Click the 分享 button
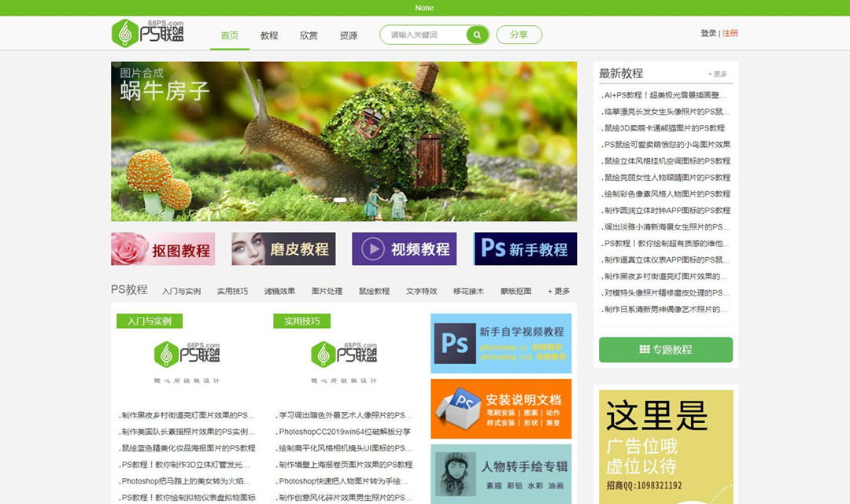 [x=519, y=35]
